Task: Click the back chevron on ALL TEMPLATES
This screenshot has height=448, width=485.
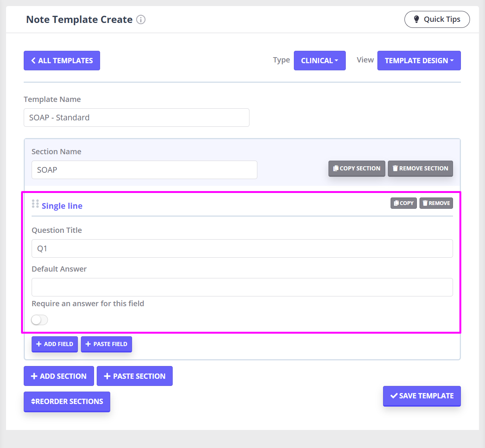Action: (33, 60)
